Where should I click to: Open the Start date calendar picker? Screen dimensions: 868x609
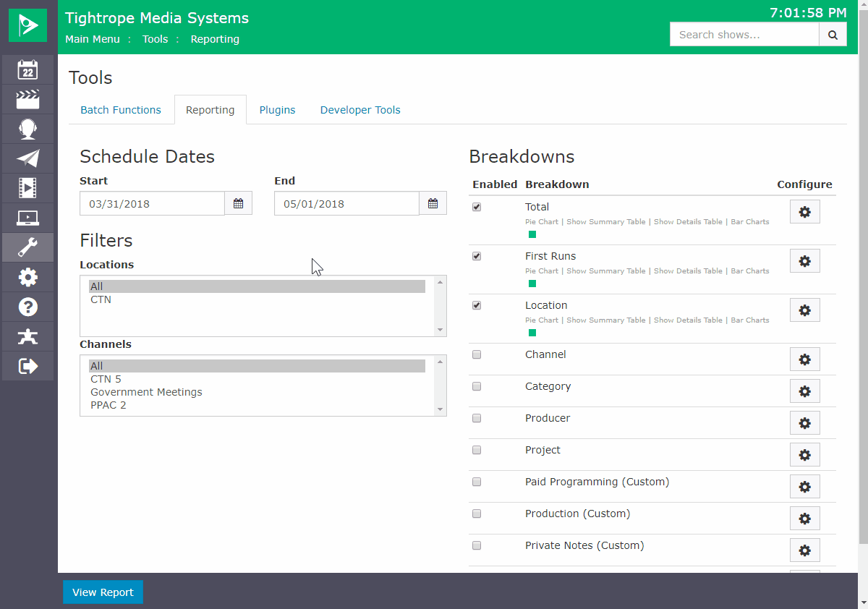coord(238,204)
